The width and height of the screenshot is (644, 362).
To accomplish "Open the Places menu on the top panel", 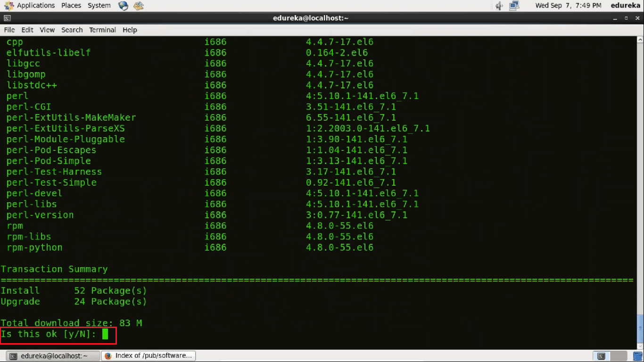I will click(71, 6).
